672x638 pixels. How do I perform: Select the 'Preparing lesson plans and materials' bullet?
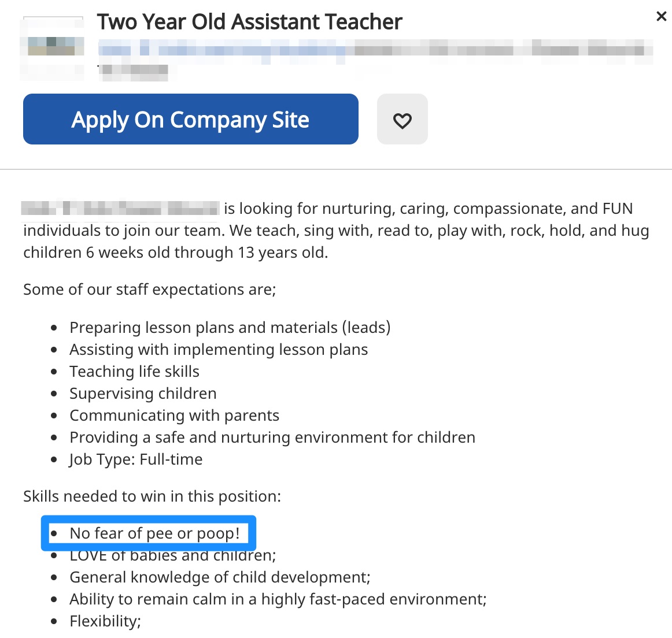tap(230, 327)
